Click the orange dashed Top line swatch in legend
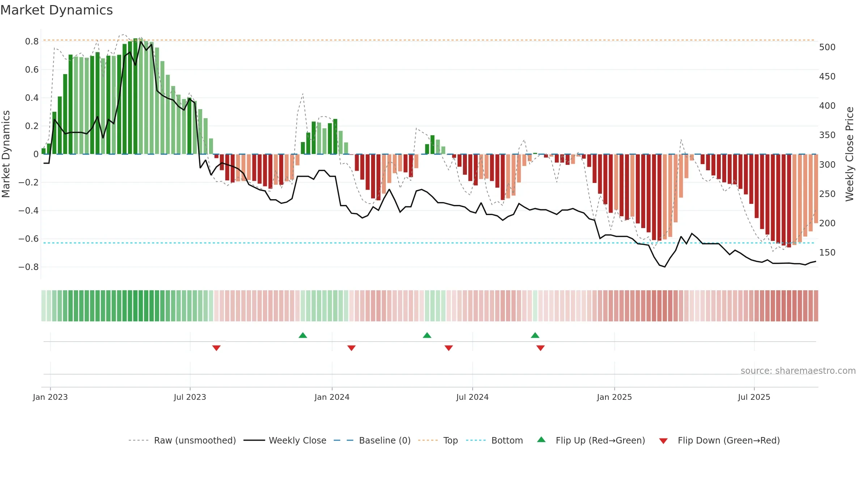The height and width of the screenshot is (488, 868). (427, 440)
